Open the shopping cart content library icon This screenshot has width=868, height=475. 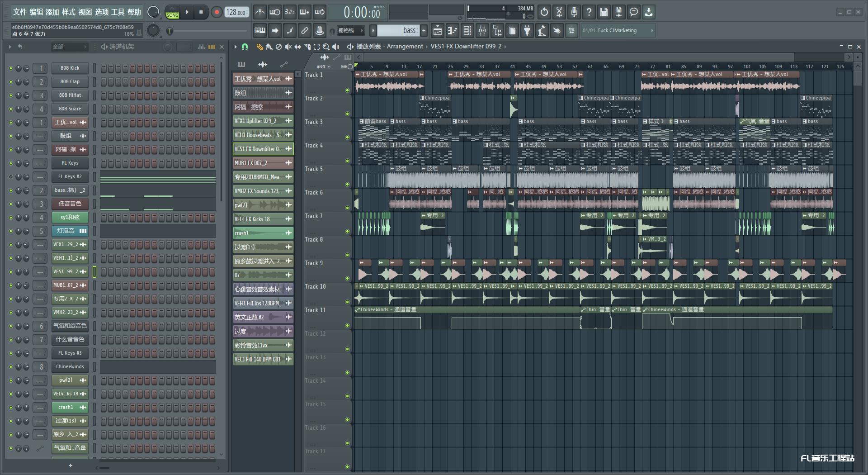tap(571, 30)
